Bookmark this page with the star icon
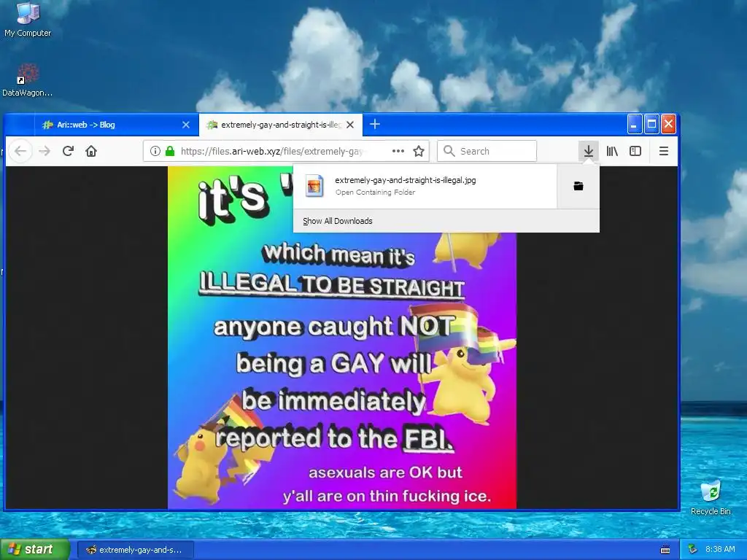747x560 pixels. click(x=419, y=152)
